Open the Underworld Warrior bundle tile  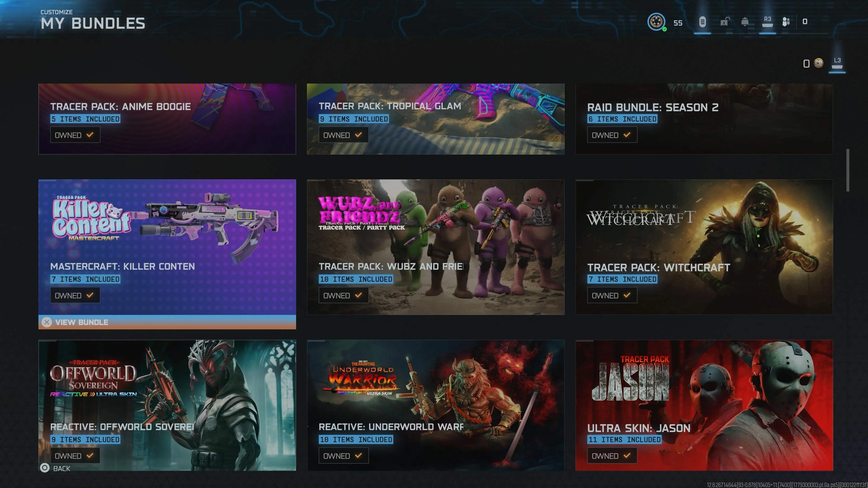[x=436, y=405]
